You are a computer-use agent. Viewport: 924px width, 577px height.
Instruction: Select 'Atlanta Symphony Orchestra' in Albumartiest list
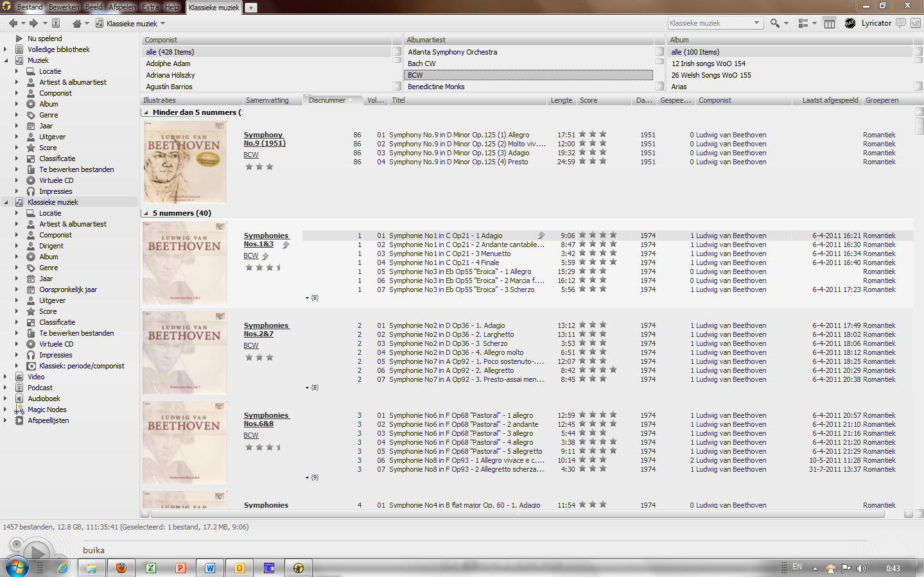(452, 52)
